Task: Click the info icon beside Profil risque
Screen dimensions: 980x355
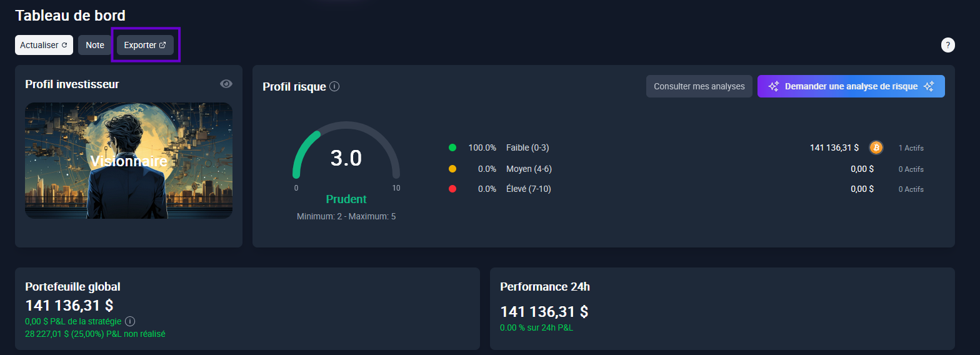Action: 334,86
